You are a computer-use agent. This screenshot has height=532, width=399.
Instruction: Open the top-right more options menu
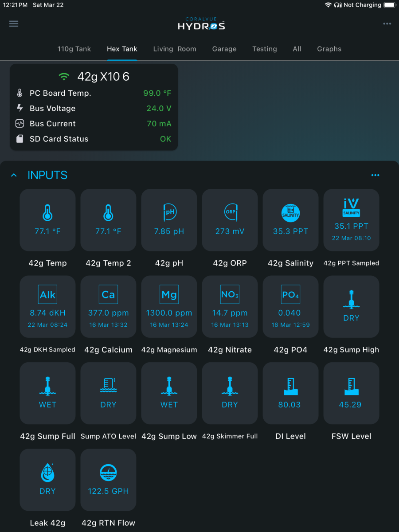[x=387, y=24]
